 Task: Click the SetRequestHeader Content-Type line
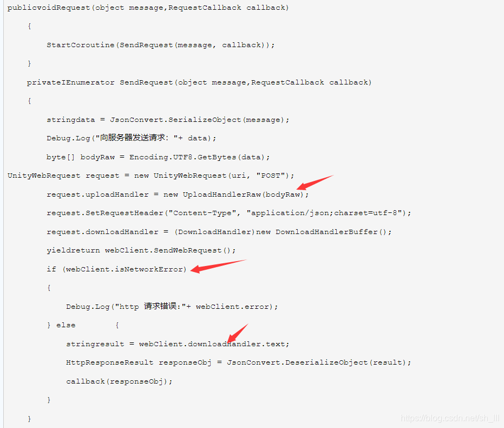[x=228, y=213]
